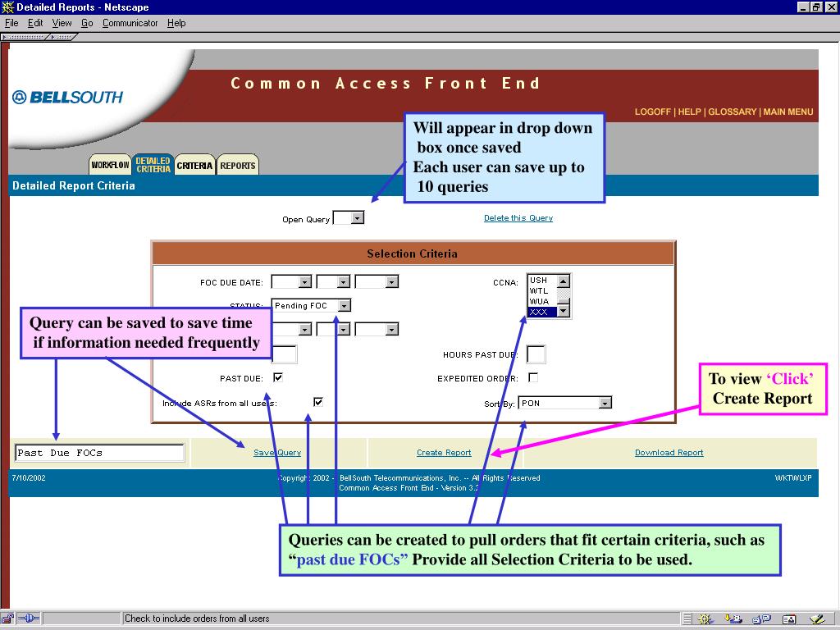Click the HOURS PAST DUE input field
Viewport: 840px width, 630px height.
coord(536,354)
